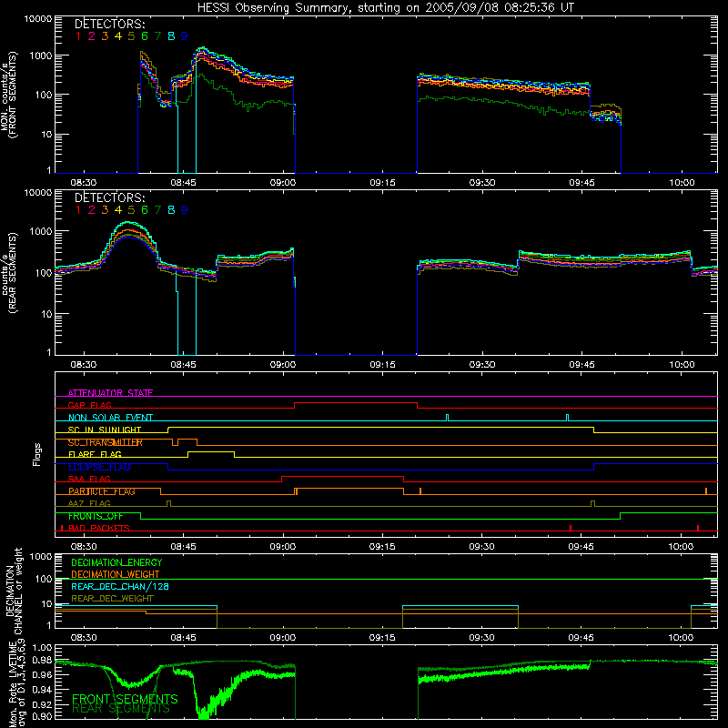Click 09:15 time label under decimation plot
728x728 pixels.
(382, 638)
